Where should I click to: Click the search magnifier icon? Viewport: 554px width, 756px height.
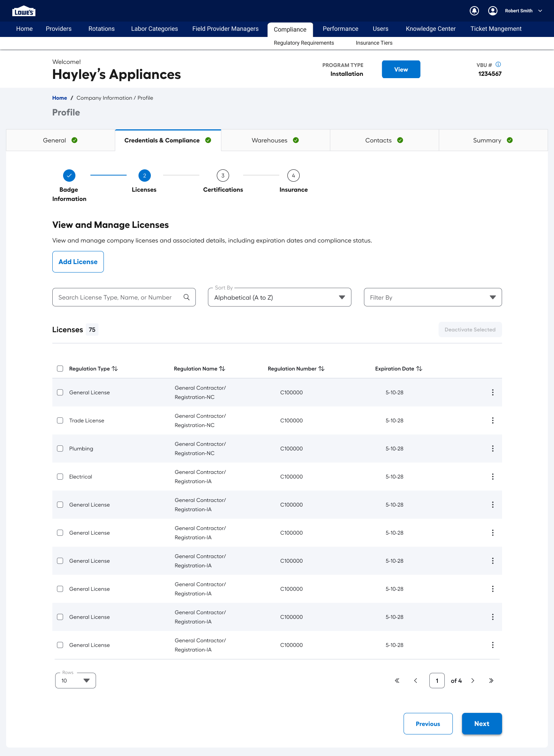coord(187,297)
